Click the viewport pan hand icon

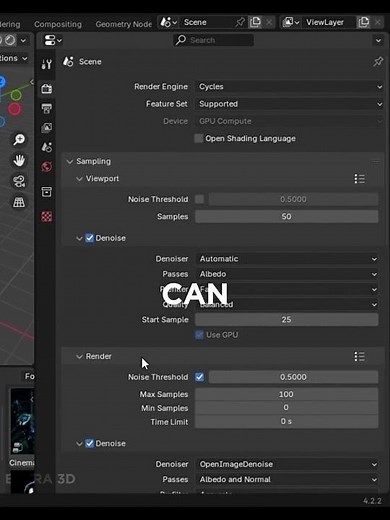click(19, 161)
